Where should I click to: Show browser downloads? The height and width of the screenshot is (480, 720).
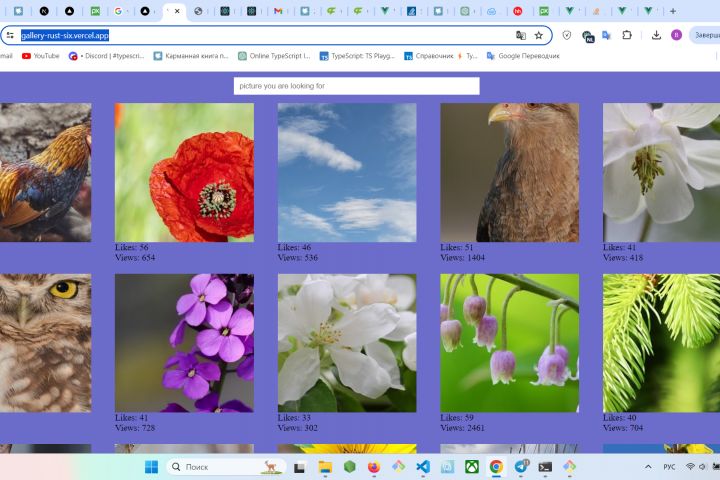(x=656, y=35)
